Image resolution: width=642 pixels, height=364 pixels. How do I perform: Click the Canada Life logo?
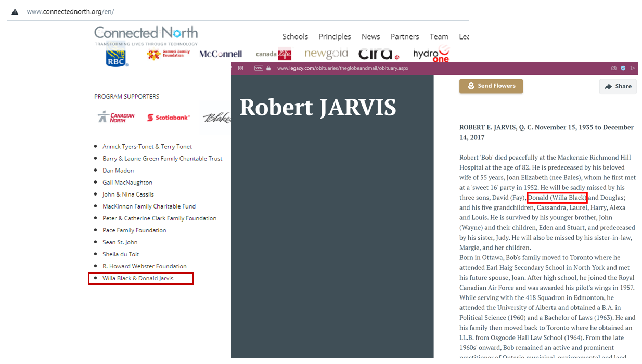click(x=274, y=54)
